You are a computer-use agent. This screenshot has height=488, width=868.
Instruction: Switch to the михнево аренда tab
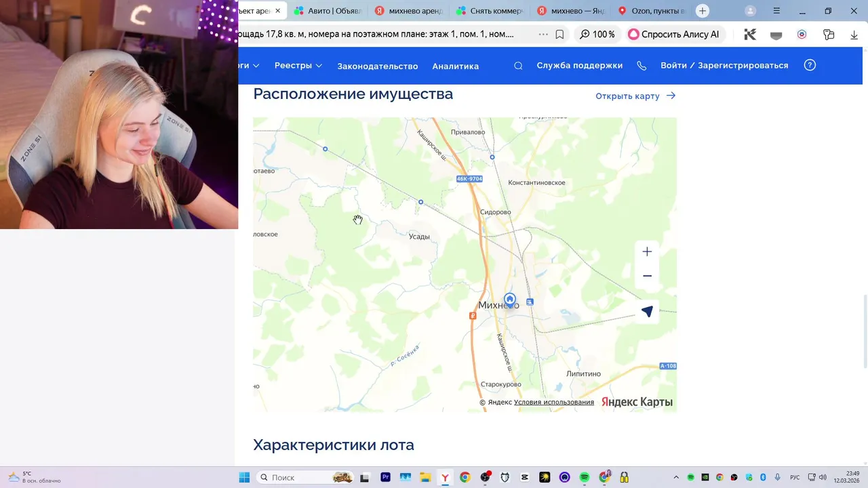[409, 11]
